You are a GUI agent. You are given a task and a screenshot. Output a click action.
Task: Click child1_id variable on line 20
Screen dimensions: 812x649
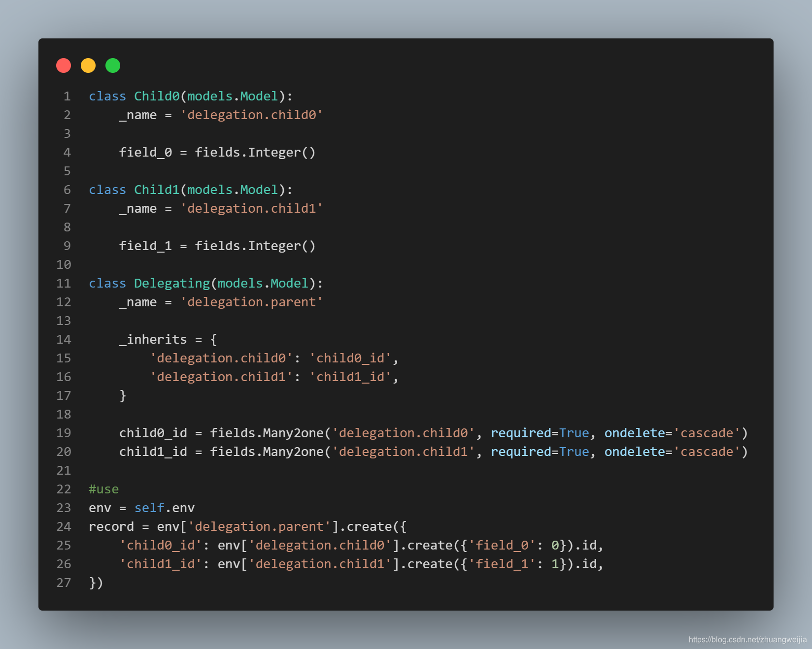pos(153,452)
